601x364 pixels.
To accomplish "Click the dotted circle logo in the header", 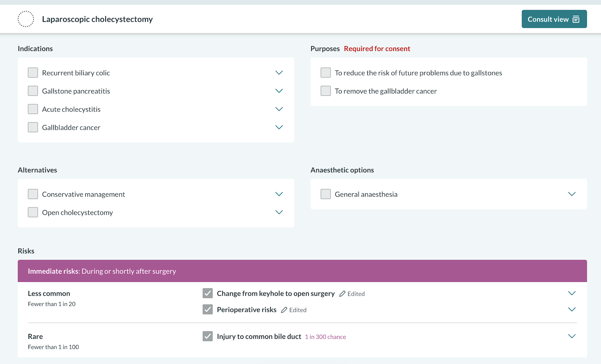I will (x=26, y=19).
